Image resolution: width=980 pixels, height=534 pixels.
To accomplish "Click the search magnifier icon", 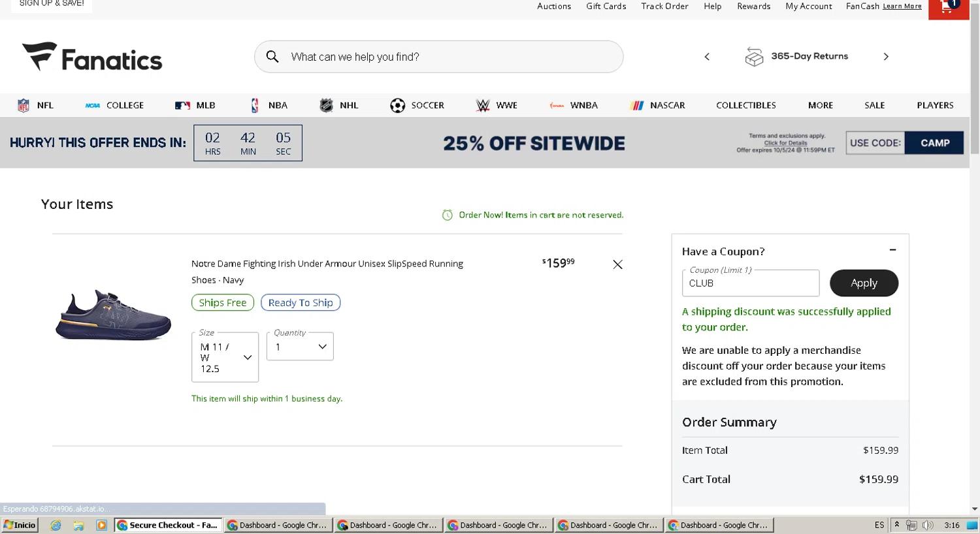I will tap(272, 57).
